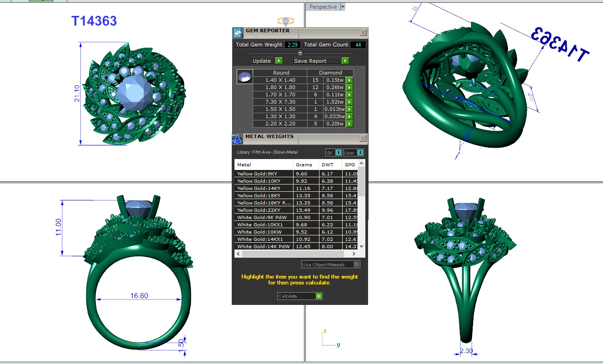This screenshot has width=603, height=364.
Task: Toggle the User switch in Metal Weights
Action: (354, 153)
